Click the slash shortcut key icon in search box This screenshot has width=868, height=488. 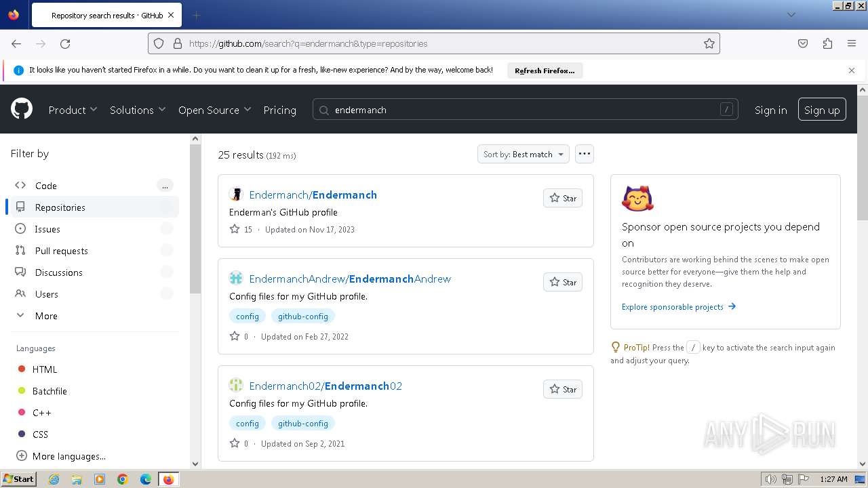click(726, 109)
